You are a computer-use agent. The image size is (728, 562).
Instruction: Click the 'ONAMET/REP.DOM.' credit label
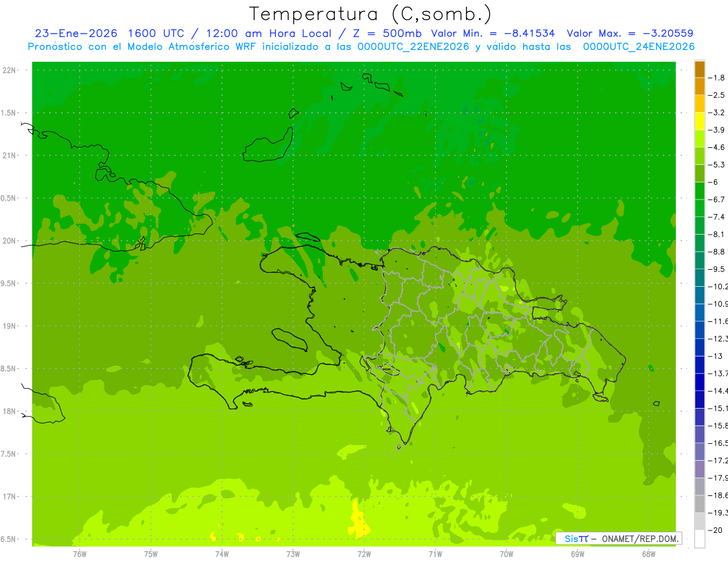[x=639, y=538]
